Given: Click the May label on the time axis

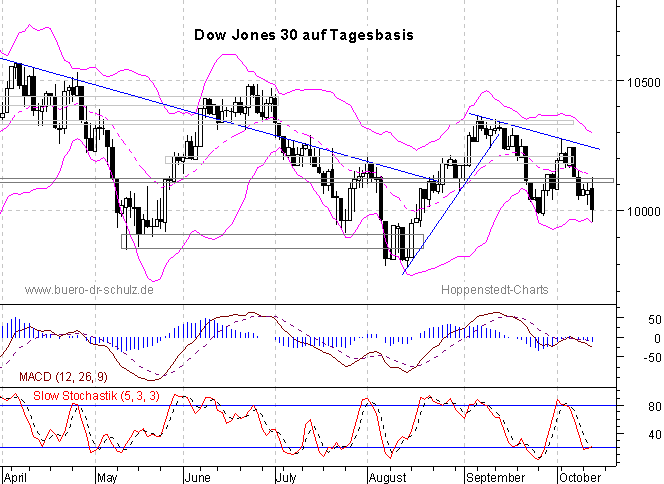Looking at the screenshot, I should coord(107,476).
